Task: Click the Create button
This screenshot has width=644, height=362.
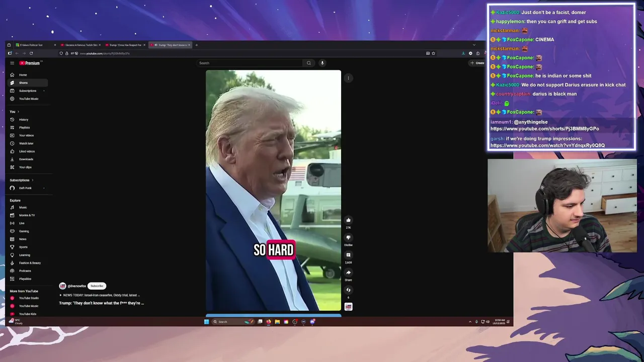Action: [477, 63]
